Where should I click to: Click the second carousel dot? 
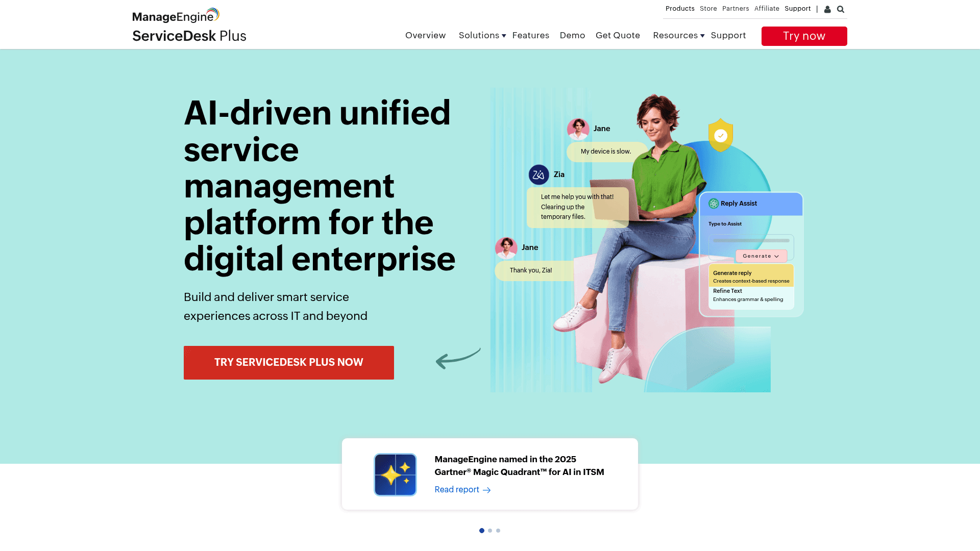tap(489, 530)
